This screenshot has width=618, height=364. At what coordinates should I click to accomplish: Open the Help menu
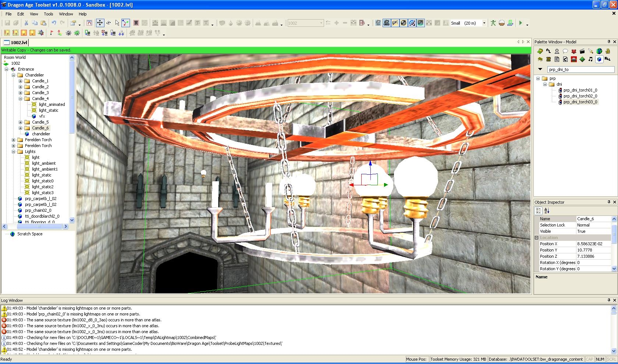coord(83,14)
